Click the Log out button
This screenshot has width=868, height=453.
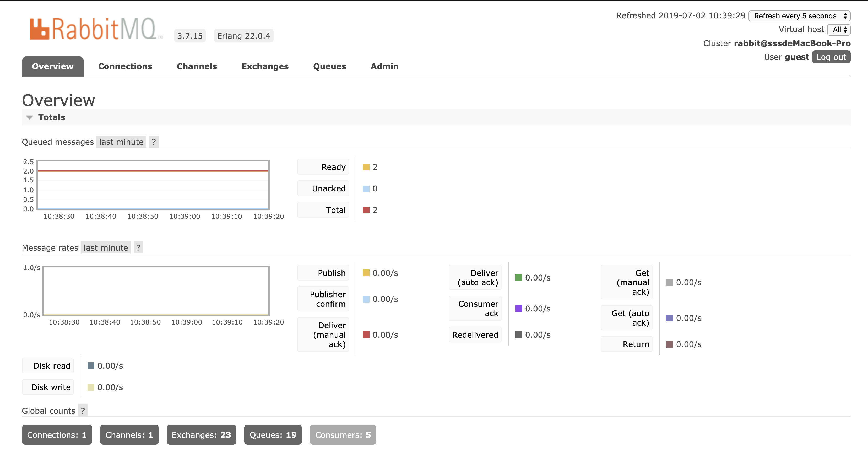tap(831, 57)
